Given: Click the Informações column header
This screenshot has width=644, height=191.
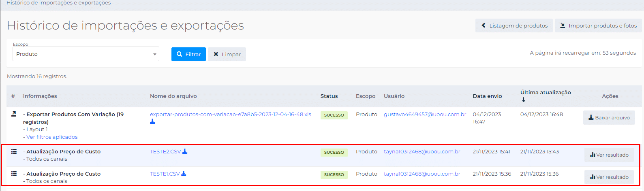Looking at the screenshot, I should point(40,96).
